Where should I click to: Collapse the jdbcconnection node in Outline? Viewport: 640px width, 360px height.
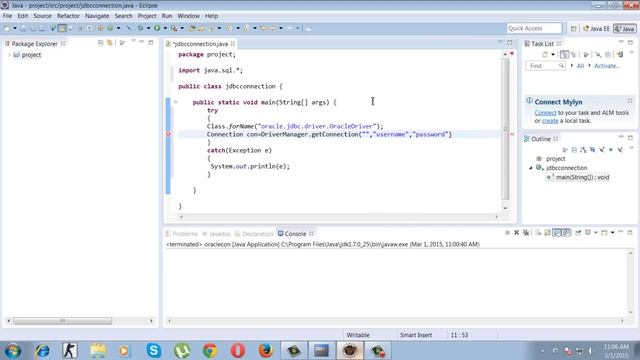[531, 168]
